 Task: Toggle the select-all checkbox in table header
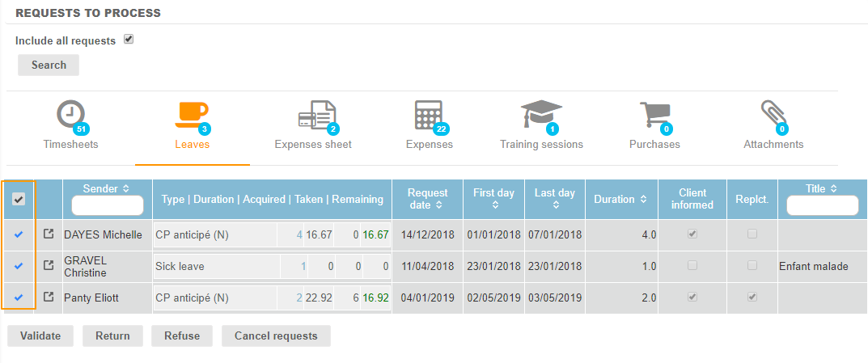point(19,199)
